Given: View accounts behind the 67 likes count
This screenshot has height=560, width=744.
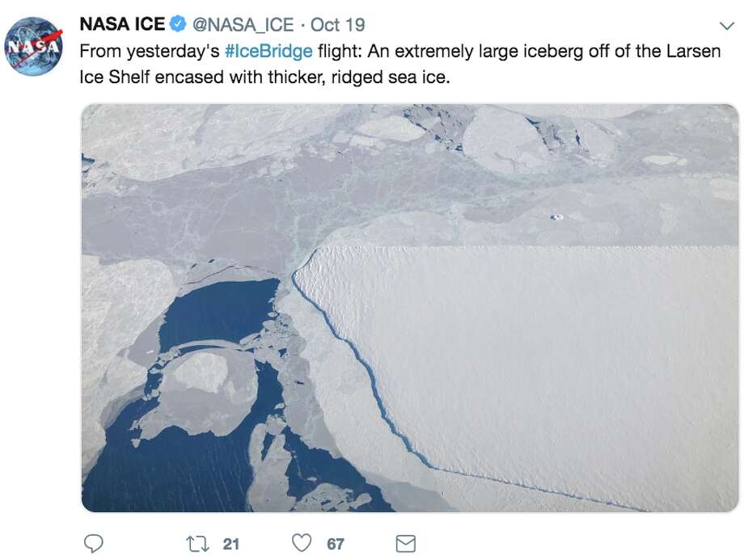Looking at the screenshot, I should click(334, 543).
